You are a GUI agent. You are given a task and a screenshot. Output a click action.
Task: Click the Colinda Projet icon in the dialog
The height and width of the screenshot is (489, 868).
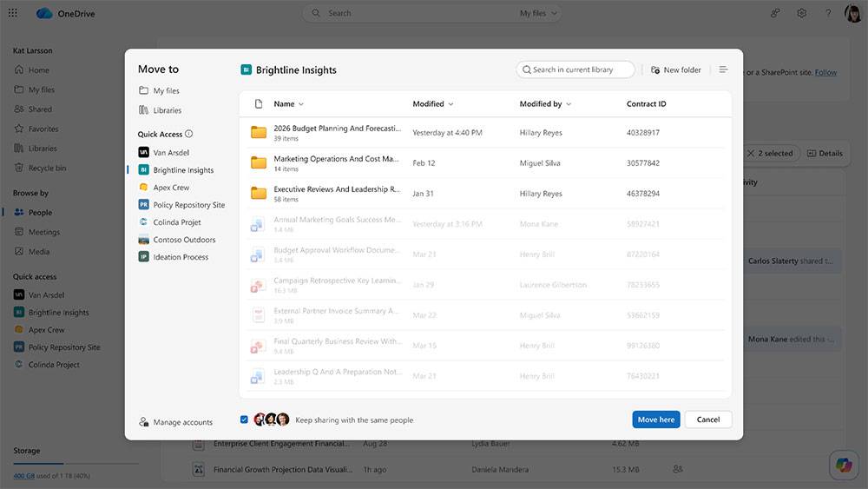coord(143,222)
